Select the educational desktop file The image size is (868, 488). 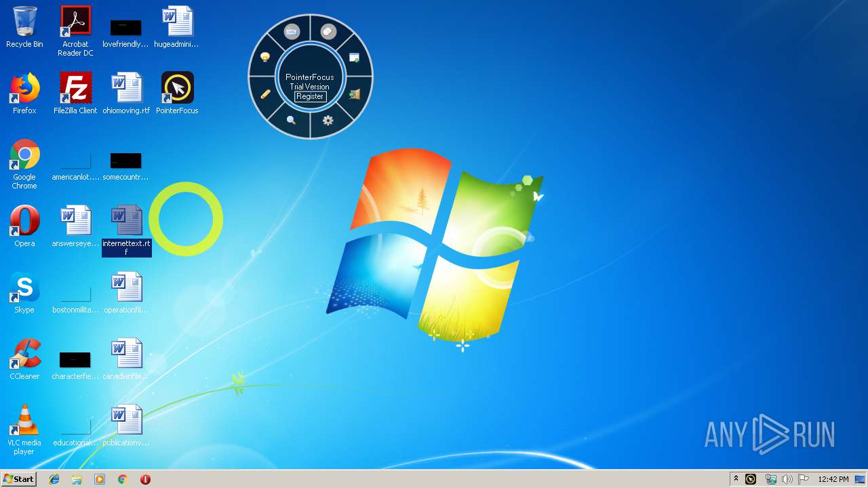coord(75,432)
